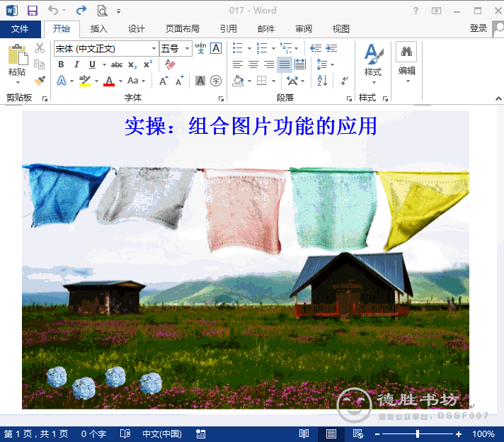Screen dimensions: 504x442
Task: Open the font size dropdown
Action: (187, 49)
